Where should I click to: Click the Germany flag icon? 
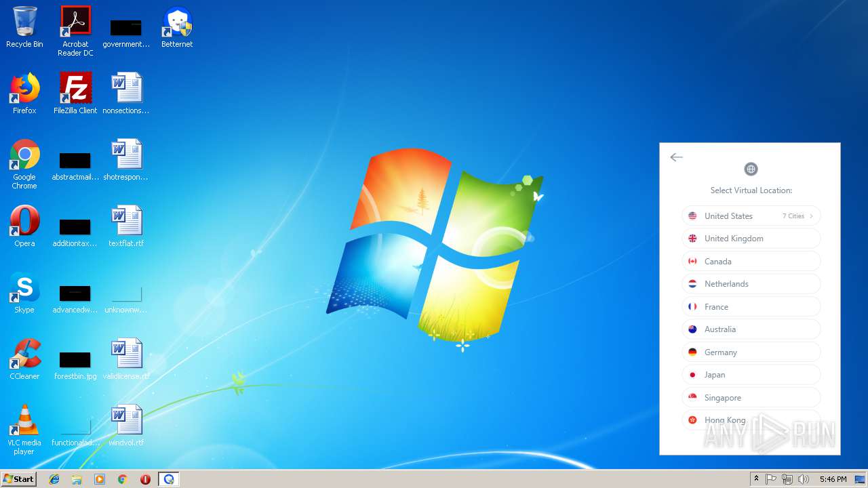(x=692, y=352)
